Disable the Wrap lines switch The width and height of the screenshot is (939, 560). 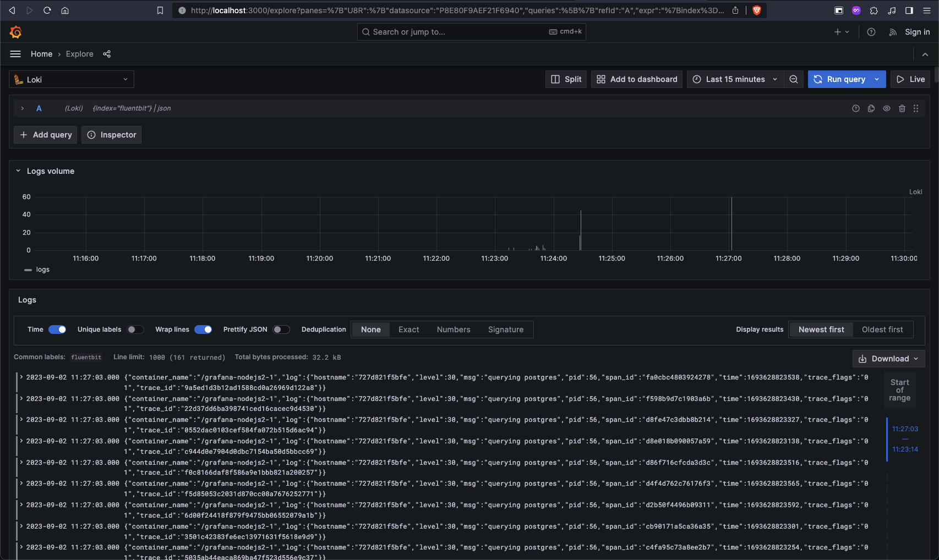[203, 330]
